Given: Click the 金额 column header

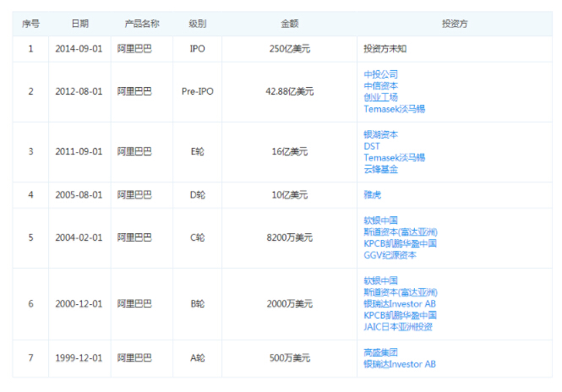Looking at the screenshot, I should coord(290,24).
